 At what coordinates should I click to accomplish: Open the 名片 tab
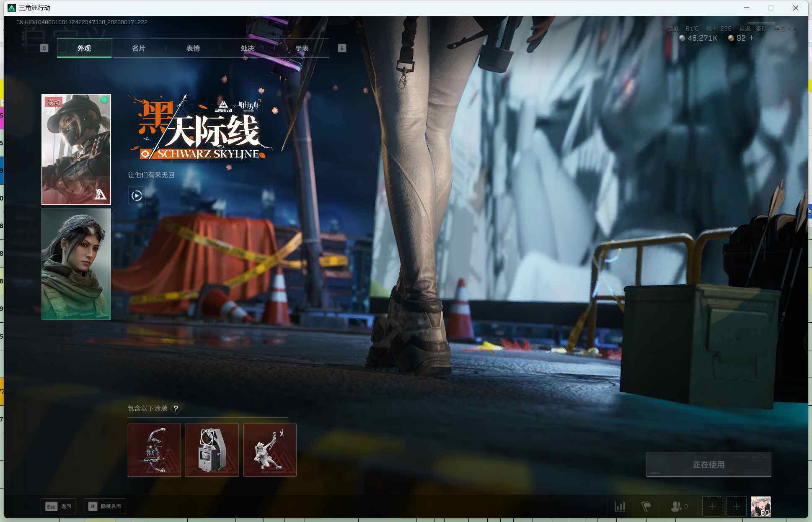click(138, 48)
